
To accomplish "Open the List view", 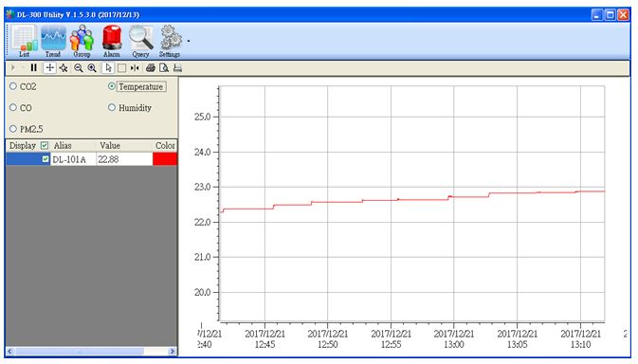I will coord(24,41).
